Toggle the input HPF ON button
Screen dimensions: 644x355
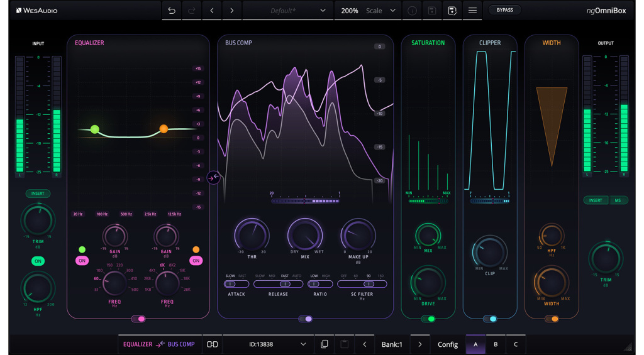[38, 261]
